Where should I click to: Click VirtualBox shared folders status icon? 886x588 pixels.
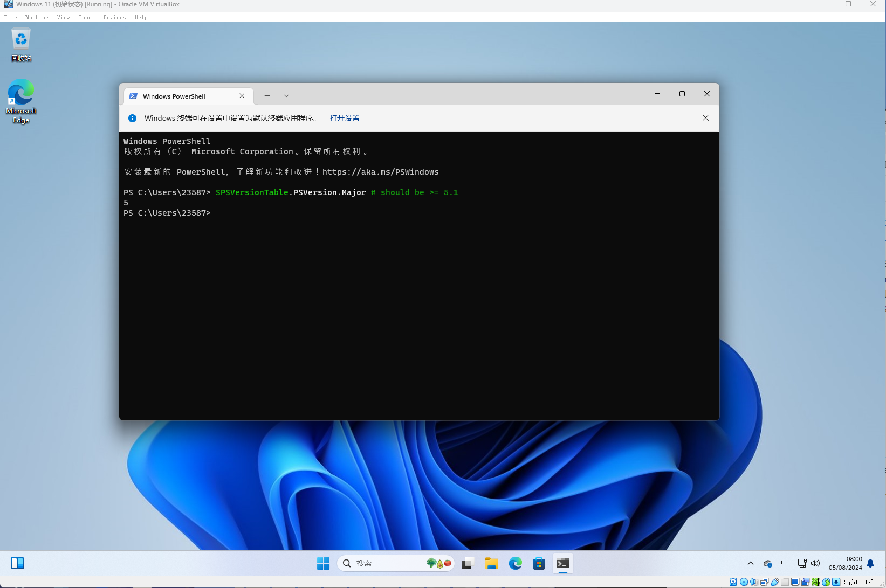[x=785, y=582]
